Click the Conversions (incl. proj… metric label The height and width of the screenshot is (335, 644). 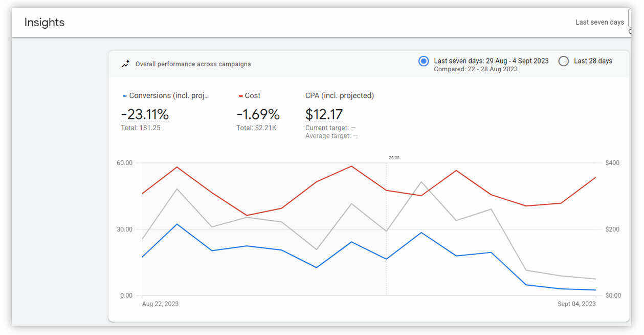169,96
